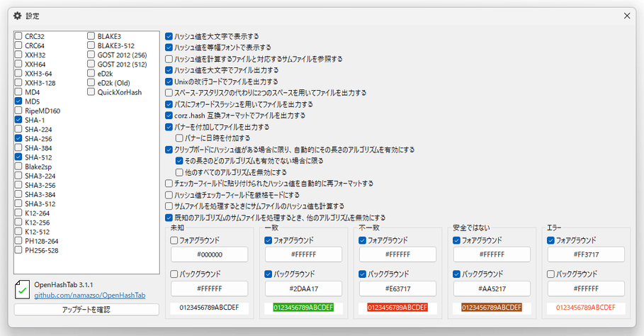Viewport: 644px width, 336px height.
Task: Click the 一致 green sample color preview
Action: click(x=303, y=308)
